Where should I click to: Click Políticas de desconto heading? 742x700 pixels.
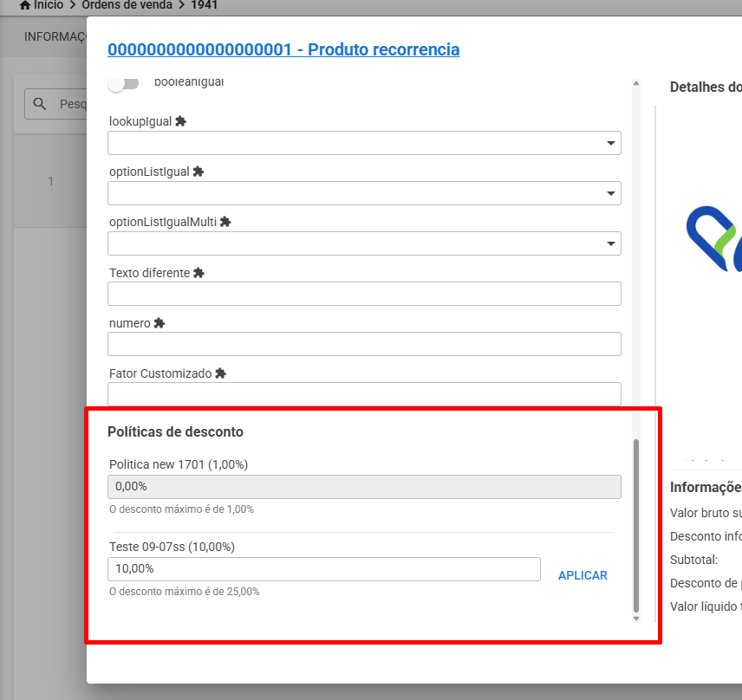click(x=175, y=431)
